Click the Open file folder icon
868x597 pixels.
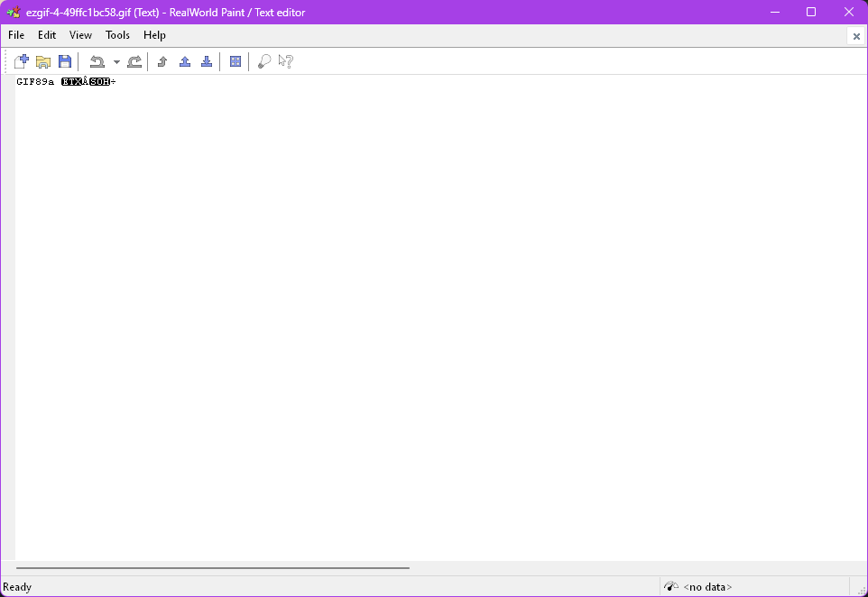pos(43,61)
